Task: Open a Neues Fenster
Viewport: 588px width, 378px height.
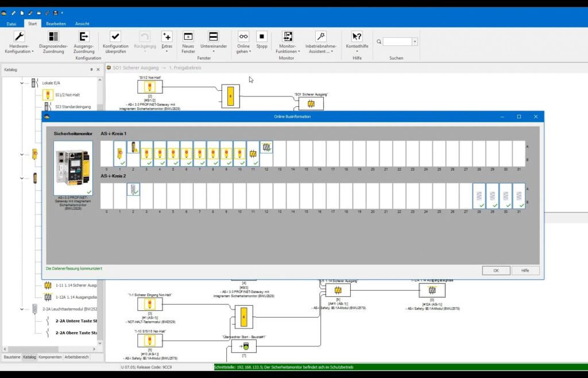Action: click(x=188, y=37)
